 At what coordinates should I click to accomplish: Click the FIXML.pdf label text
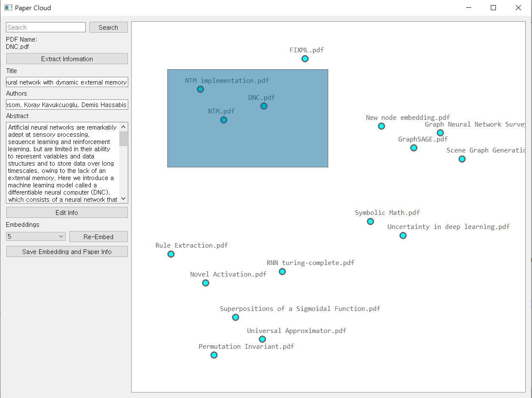(x=307, y=50)
